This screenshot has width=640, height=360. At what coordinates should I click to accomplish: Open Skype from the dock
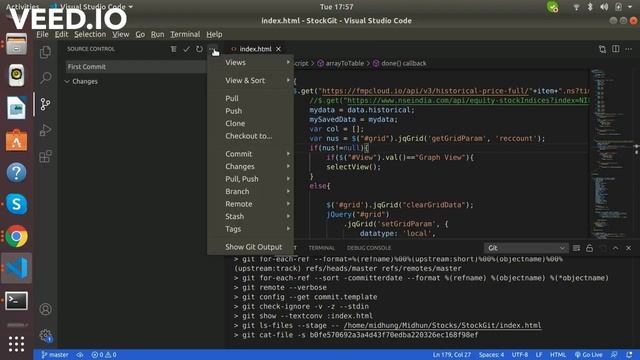click(16, 204)
